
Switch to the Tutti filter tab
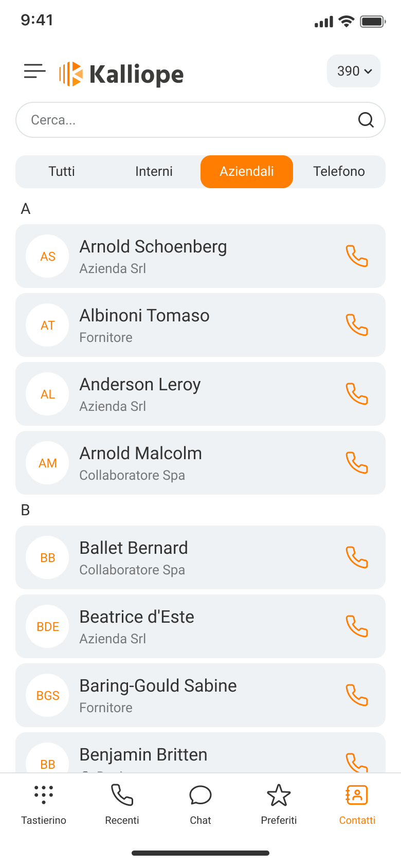point(62,171)
